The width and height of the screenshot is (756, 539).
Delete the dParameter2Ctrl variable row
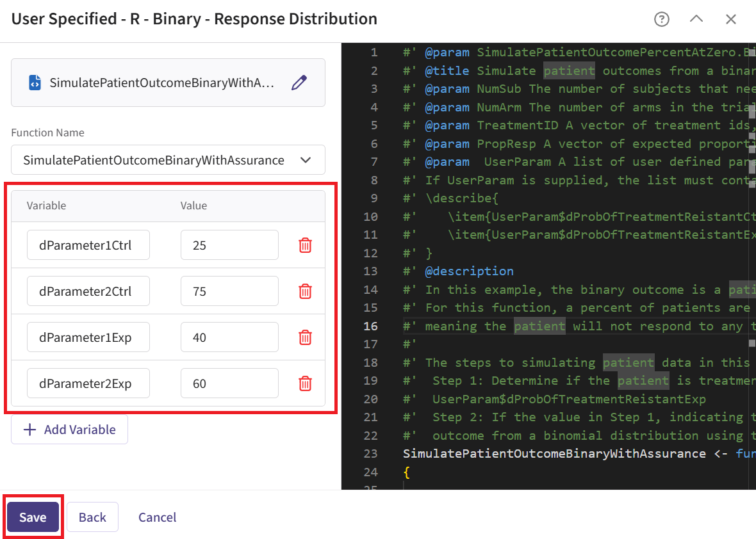click(306, 291)
